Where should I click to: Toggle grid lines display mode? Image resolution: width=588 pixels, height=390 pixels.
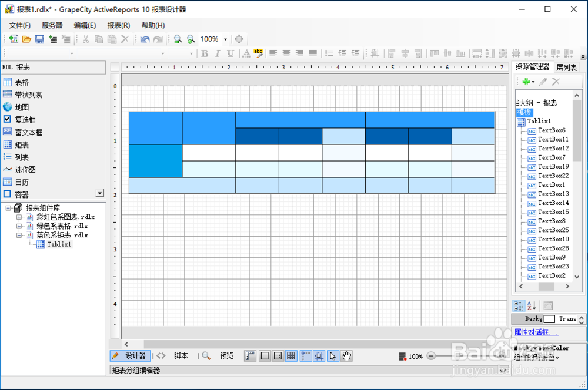[290, 356]
